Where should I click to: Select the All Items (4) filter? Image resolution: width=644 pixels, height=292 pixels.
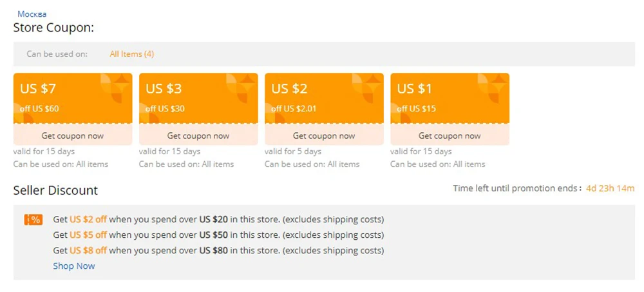pos(132,54)
